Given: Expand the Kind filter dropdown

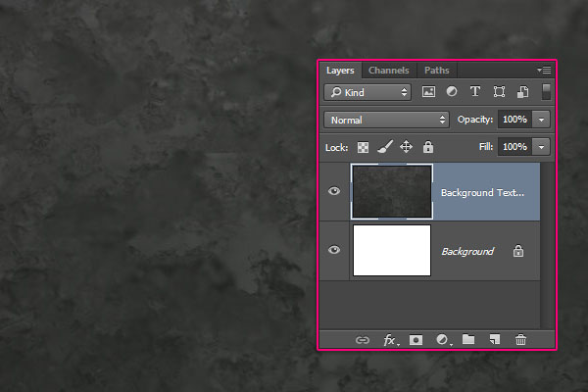Looking at the screenshot, I should click(x=367, y=92).
